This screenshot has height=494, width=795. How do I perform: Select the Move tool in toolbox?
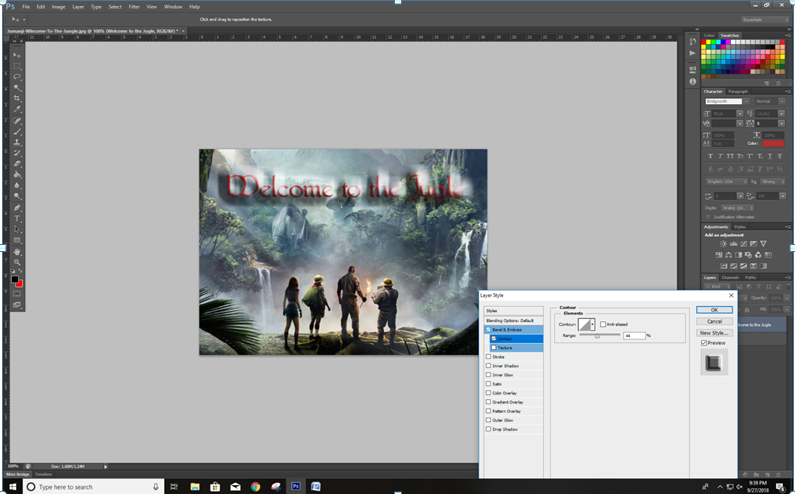[x=17, y=55]
